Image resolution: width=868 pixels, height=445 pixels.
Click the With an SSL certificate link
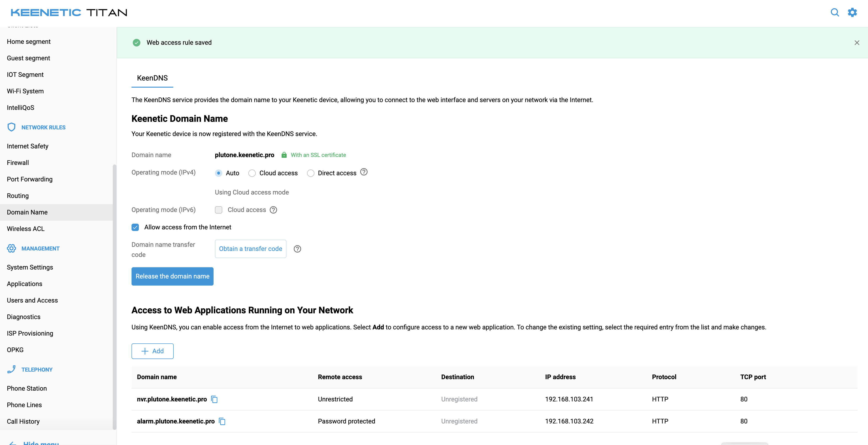pyautogui.click(x=318, y=155)
